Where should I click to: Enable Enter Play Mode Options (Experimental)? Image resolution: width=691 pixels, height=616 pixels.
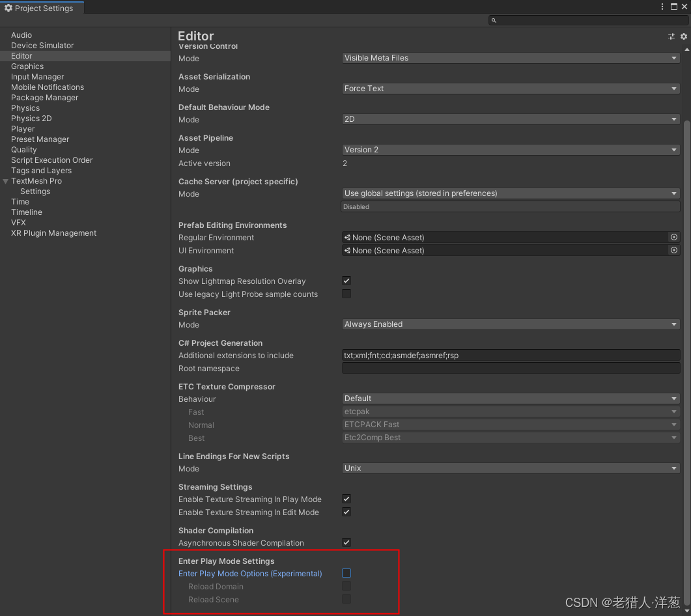(346, 573)
